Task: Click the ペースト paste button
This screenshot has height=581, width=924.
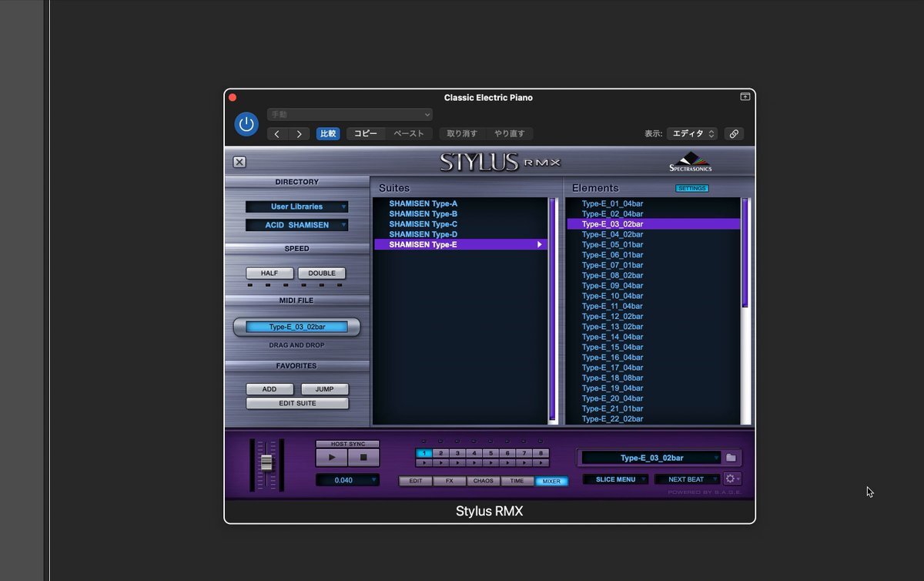Action: pyautogui.click(x=409, y=134)
